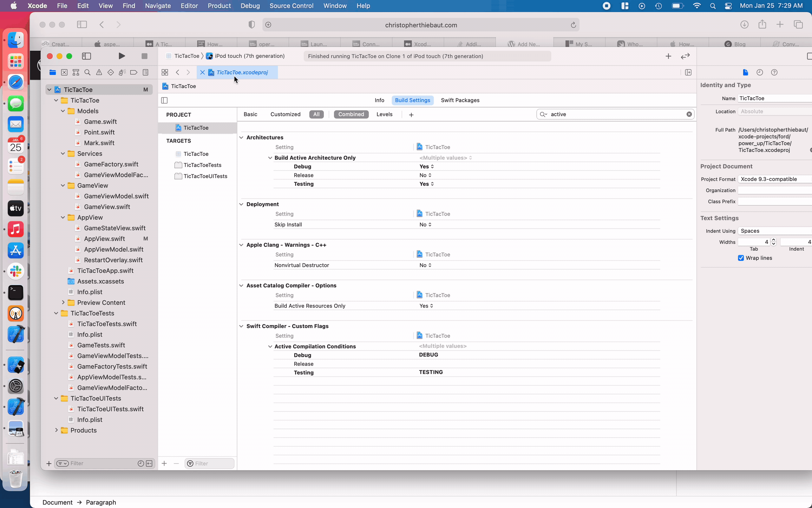Screen dimensions: 812x508
Task: Open the related items grid icon
Action: click(165, 72)
